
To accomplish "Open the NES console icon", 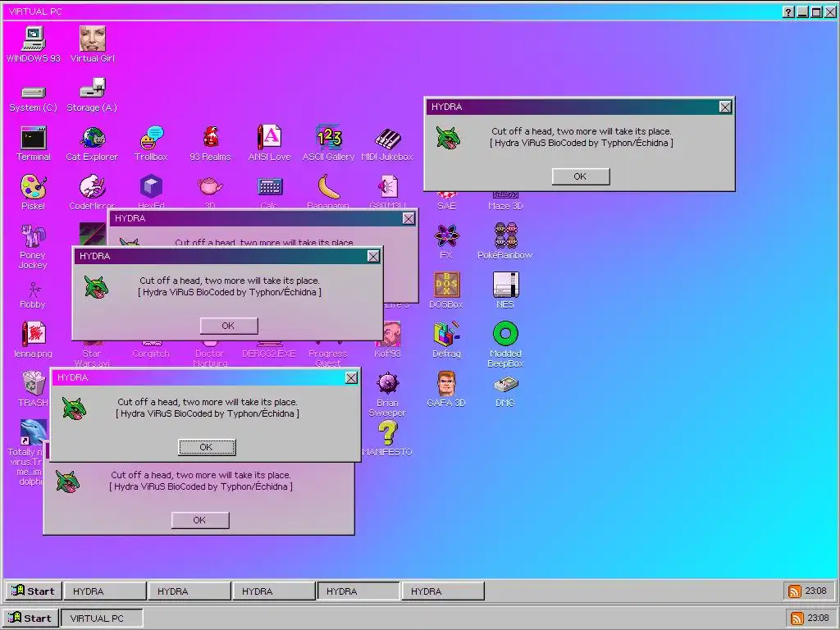I will pyautogui.click(x=505, y=285).
